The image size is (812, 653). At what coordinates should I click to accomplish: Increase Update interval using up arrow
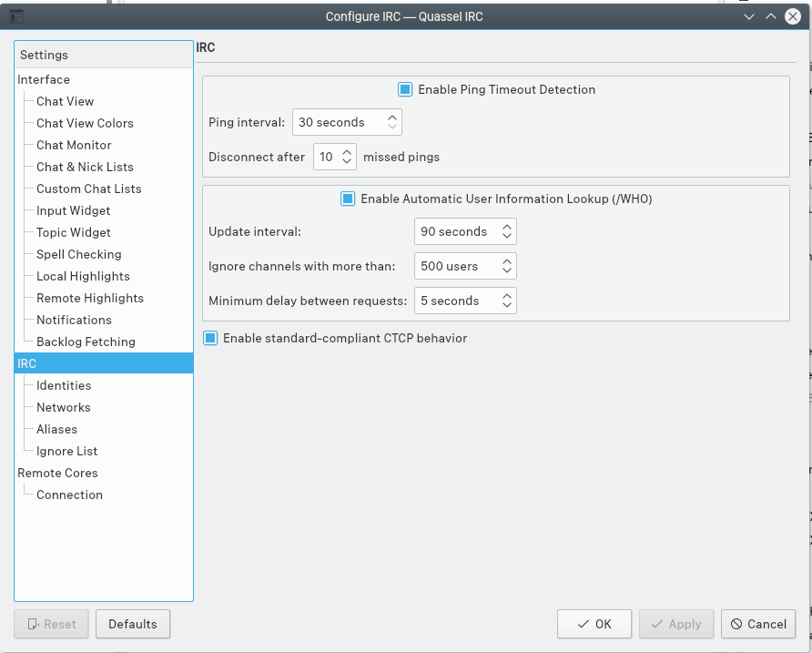coord(507,227)
